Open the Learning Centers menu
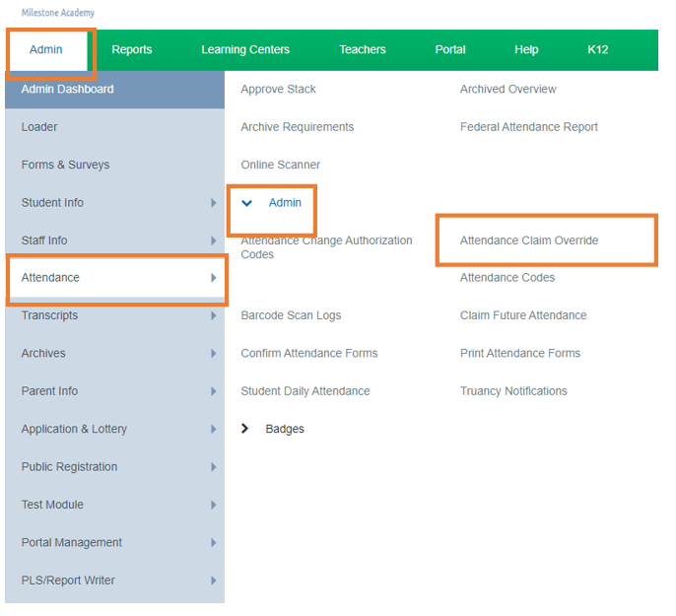 pos(245,50)
